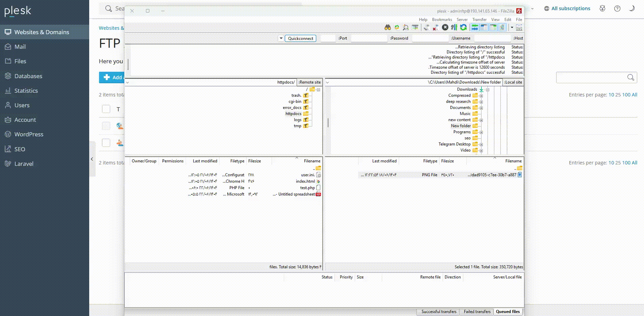Switch to the Failed transfers tab
Image resolution: width=644 pixels, height=316 pixels.
(x=477, y=312)
